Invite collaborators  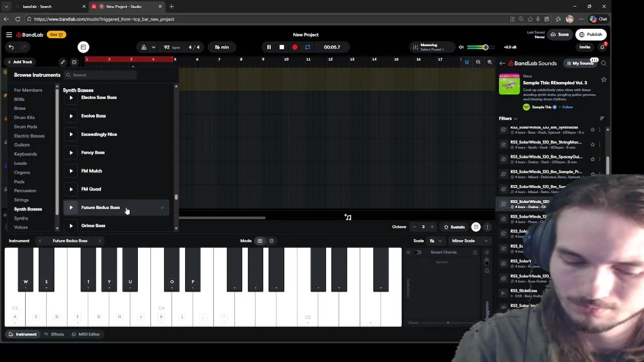click(x=585, y=47)
